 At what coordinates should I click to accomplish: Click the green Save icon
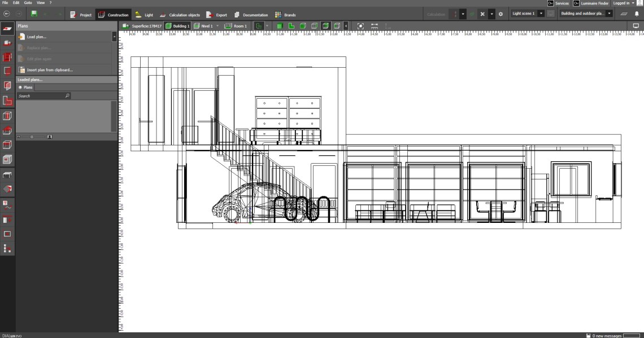coord(34,14)
